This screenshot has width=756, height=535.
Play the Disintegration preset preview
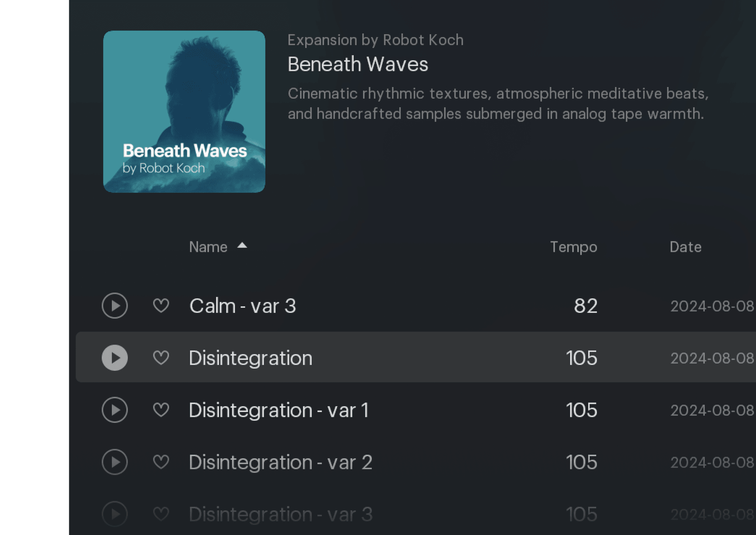115,357
